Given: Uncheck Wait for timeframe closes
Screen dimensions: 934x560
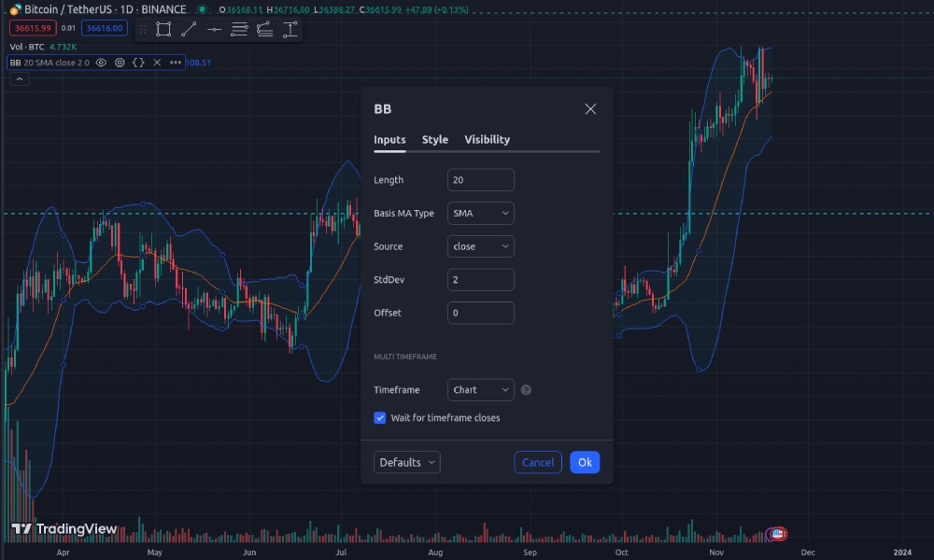Looking at the screenshot, I should pos(379,418).
